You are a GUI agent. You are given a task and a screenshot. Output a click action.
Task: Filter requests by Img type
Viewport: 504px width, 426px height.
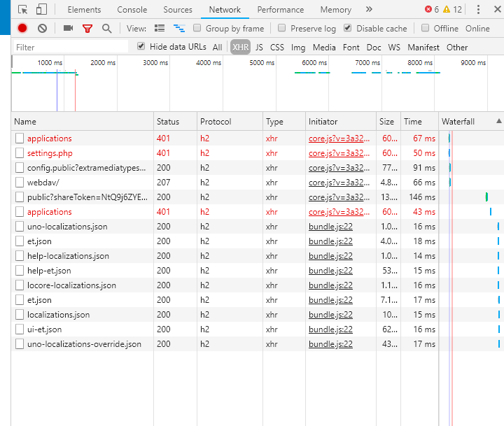pos(298,48)
